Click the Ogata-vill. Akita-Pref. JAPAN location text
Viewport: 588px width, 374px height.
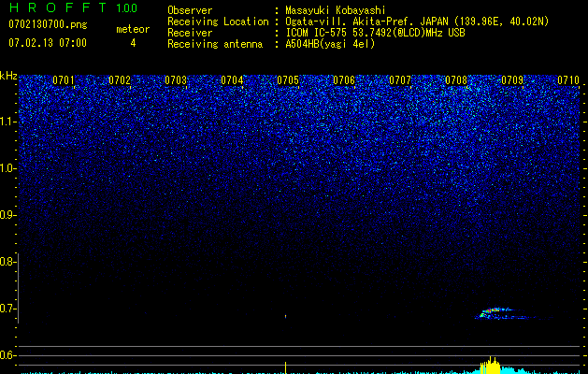pos(417,22)
